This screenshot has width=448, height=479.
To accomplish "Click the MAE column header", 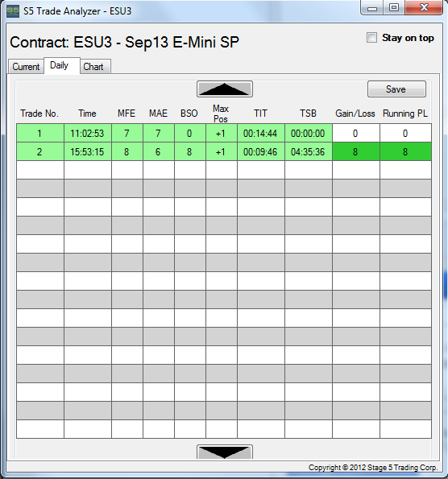I will pos(158,114).
